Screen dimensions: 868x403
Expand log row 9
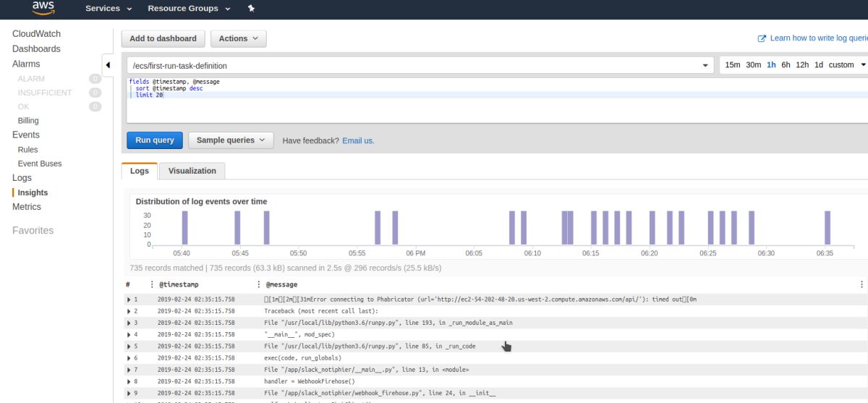pyautogui.click(x=129, y=393)
